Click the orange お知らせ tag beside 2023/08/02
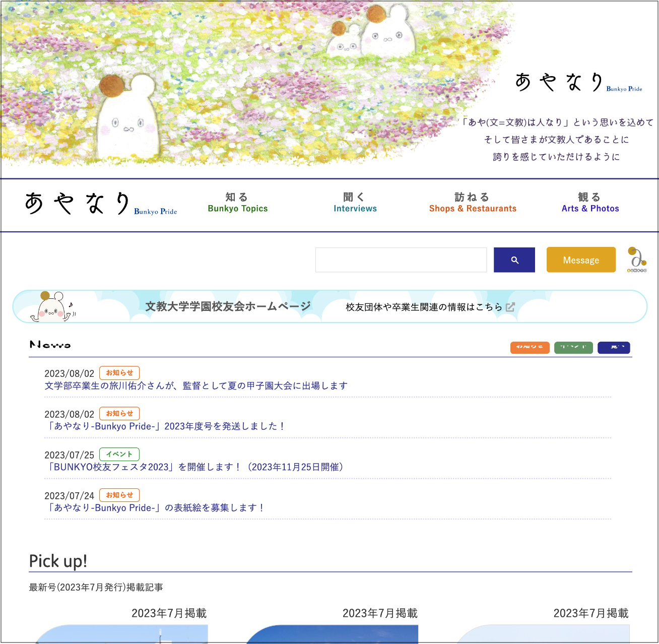 pos(119,373)
